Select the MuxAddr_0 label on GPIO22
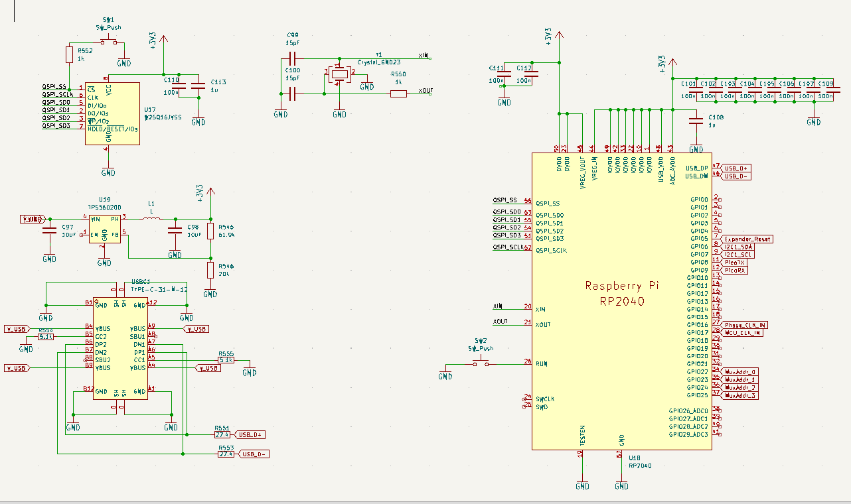This screenshot has width=851, height=504. tap(739, 373)
